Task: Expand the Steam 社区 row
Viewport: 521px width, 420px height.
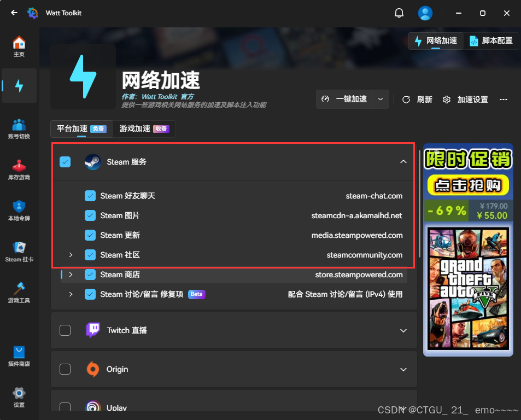Action: [x=71, y=255]
